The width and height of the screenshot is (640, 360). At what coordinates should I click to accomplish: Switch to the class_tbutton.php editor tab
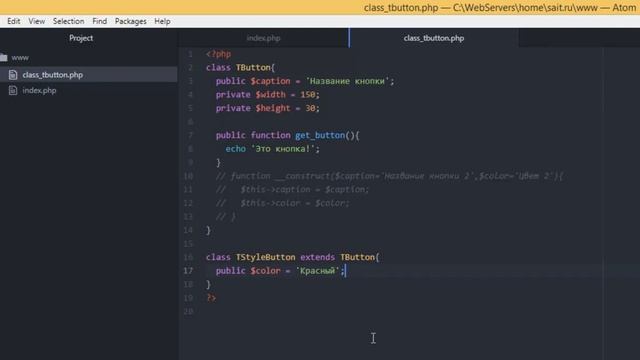tap(434, 38)
